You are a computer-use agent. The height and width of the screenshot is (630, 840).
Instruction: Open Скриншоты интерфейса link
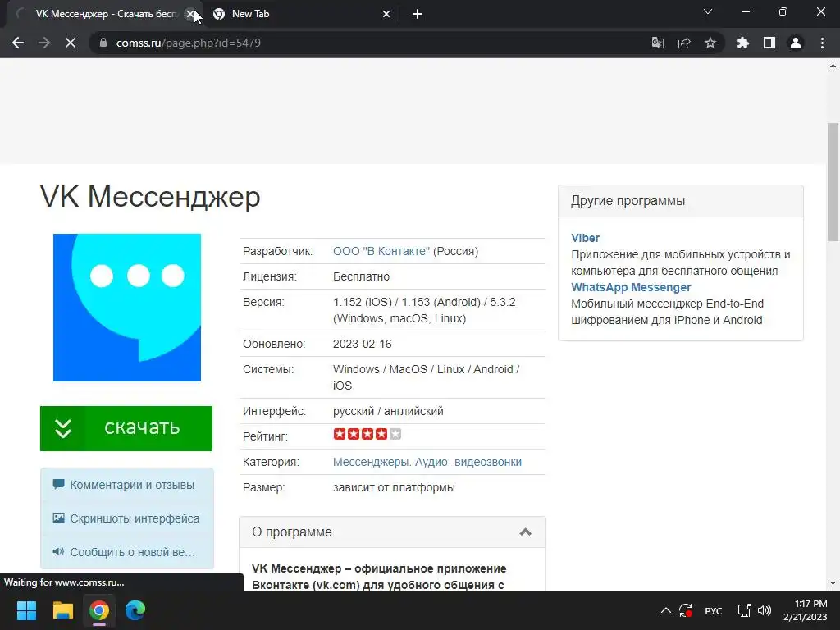point(135,518)
